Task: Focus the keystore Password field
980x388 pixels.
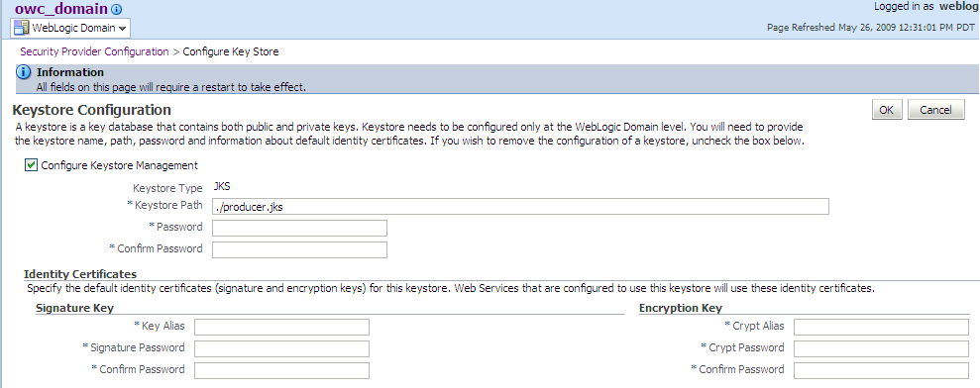Action: pyautogui.click(x=300, y=228)
